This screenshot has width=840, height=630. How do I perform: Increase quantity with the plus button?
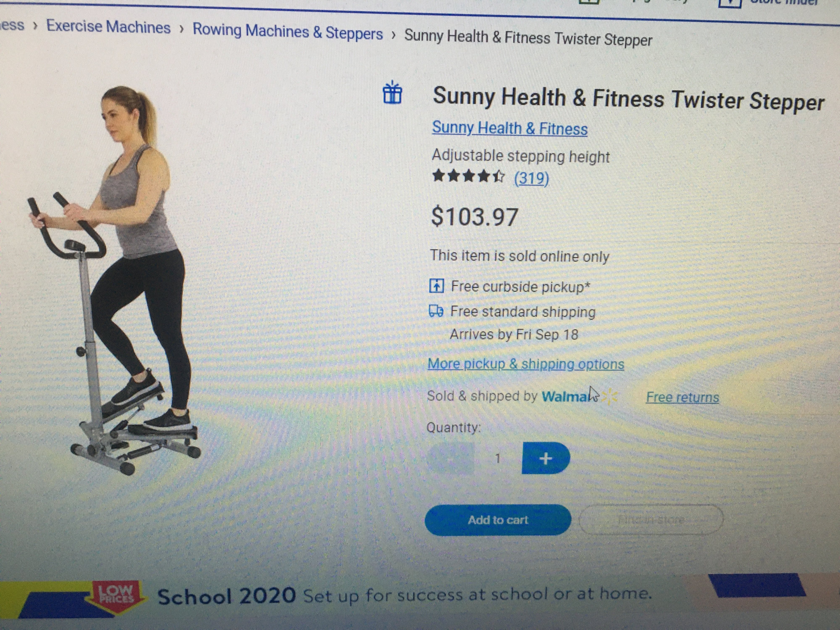546,458
